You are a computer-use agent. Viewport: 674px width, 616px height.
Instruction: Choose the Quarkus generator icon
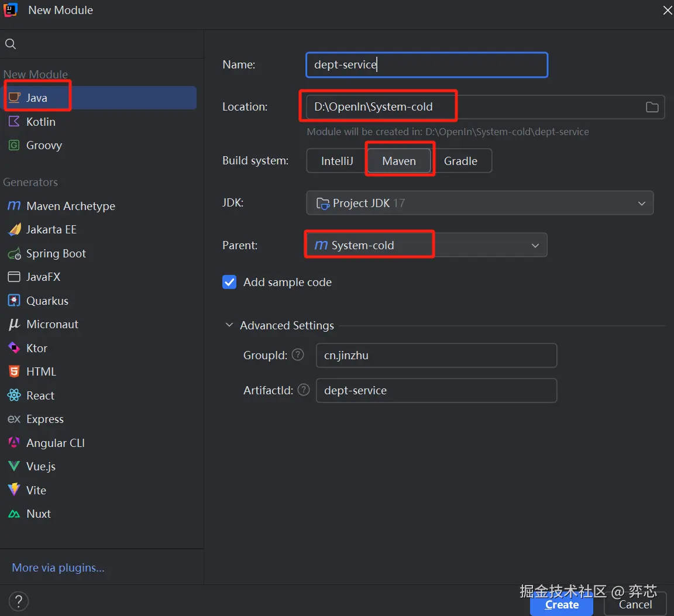14,301
